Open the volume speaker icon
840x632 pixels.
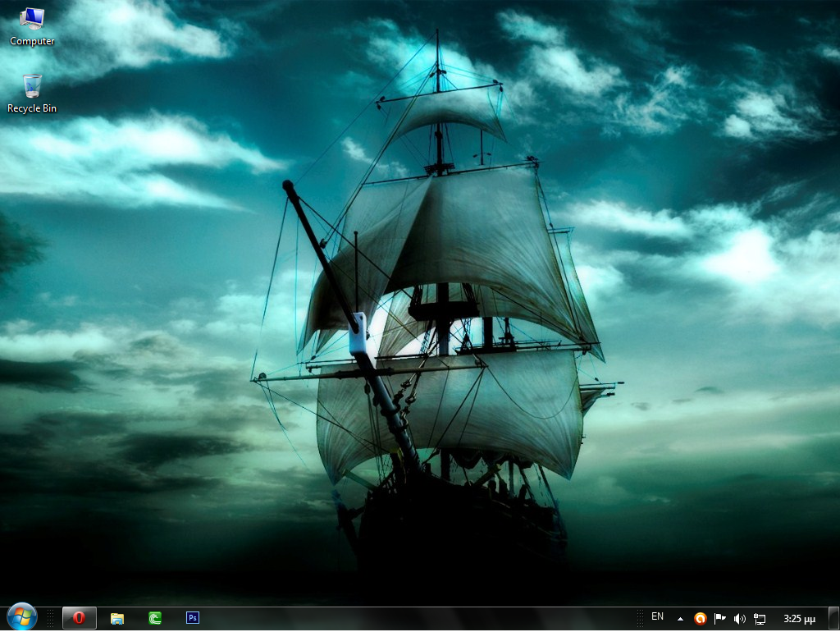739,619
